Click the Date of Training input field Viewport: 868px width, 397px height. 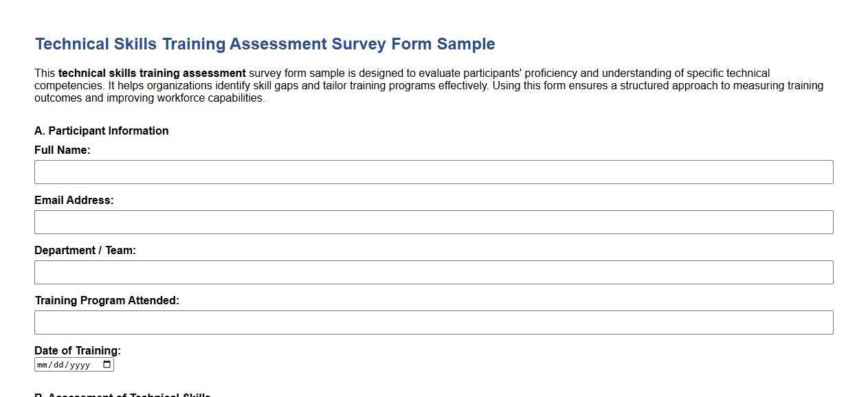(x=69, y=364)
